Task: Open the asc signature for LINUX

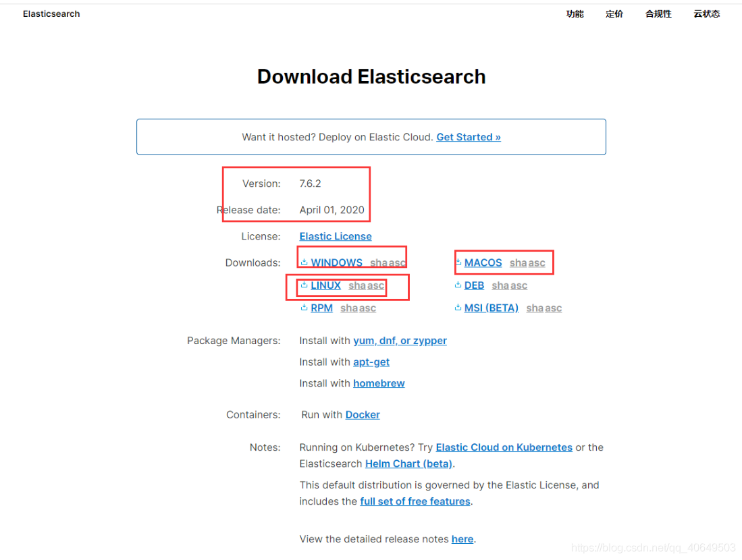Action: click(376, 285)
